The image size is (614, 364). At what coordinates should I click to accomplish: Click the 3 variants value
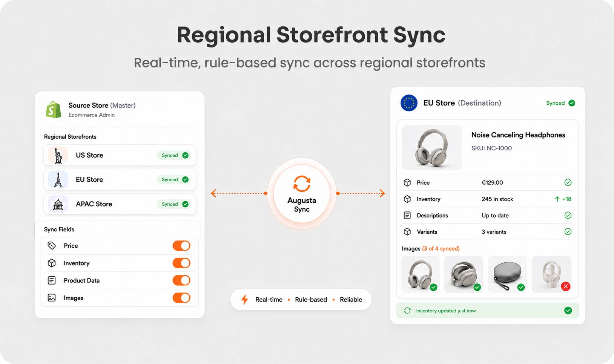point(494,232)
